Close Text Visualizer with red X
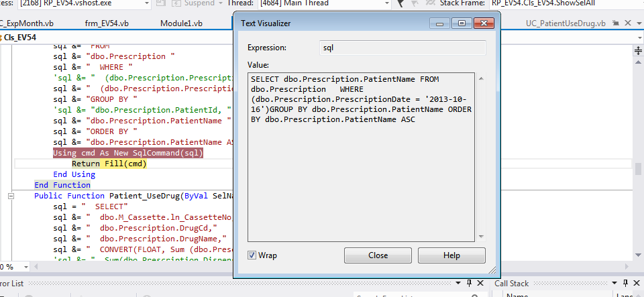 (x=484, y=23)
